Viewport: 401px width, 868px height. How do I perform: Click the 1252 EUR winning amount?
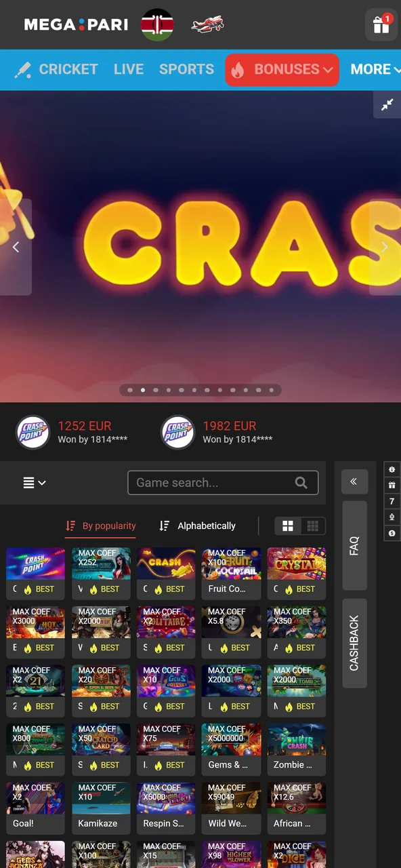85,426
